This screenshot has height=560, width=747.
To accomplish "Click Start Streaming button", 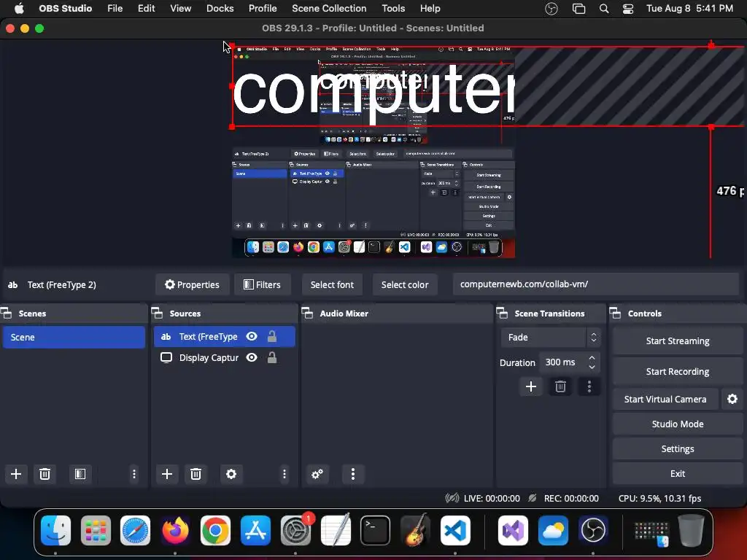I will 678,341.
